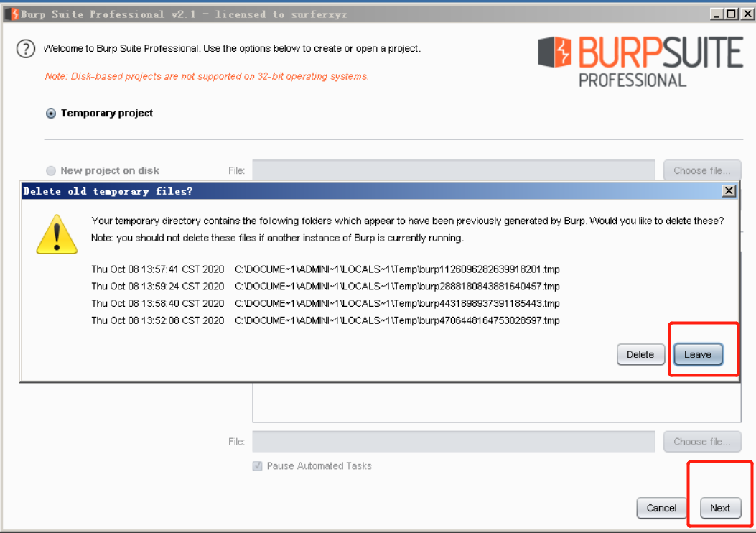This screenshot has height=533, width=756.
Task: Click the Cancel button
Action: (x=661, y=508)
